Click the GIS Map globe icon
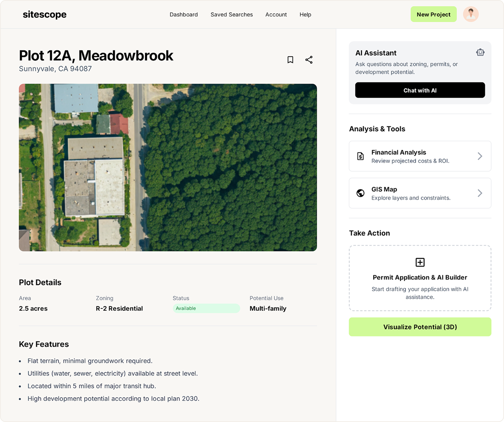 (x=361, y=193)
